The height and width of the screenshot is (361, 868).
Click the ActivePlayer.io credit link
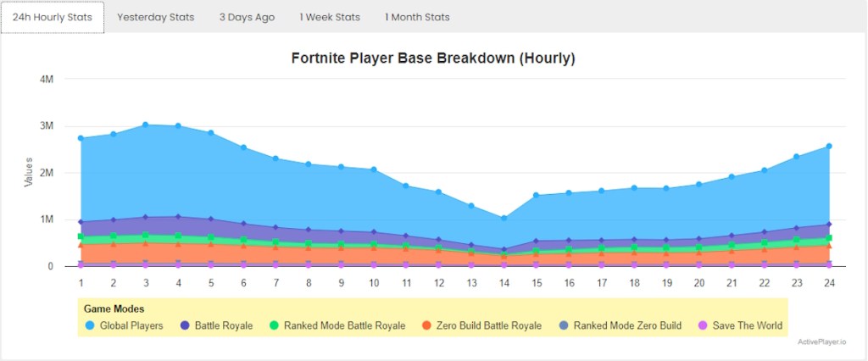pos(821,342)
